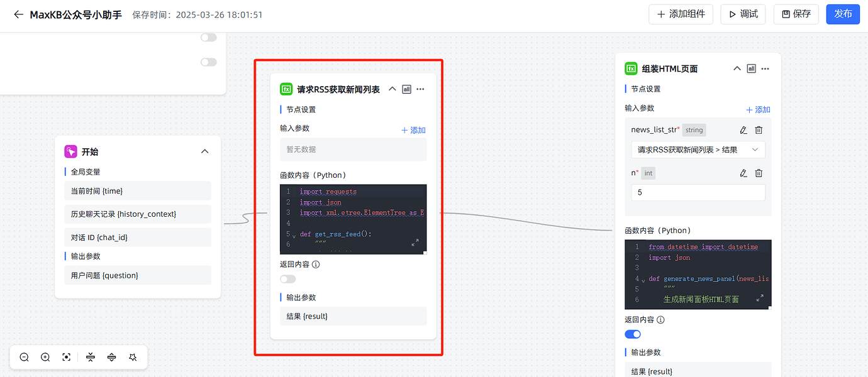
Task: Click the fit-to-view focus icon
Action: [66, 357]
